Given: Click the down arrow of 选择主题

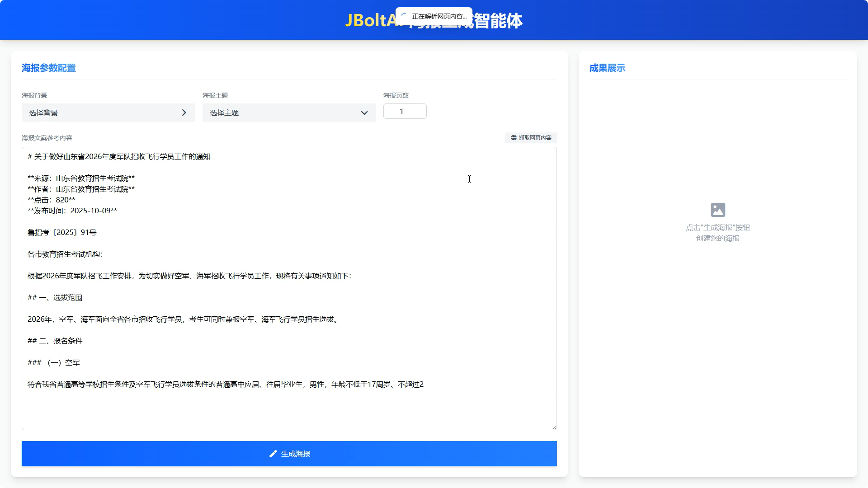Looking at the screenshot, I should [x=364, y=113].
